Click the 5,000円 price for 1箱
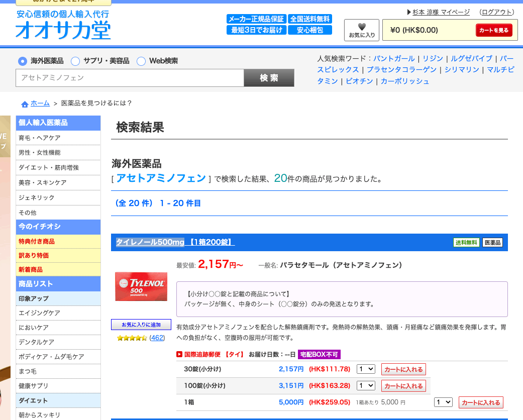Screen dimensions: 523x420 [x=291, y=402]
